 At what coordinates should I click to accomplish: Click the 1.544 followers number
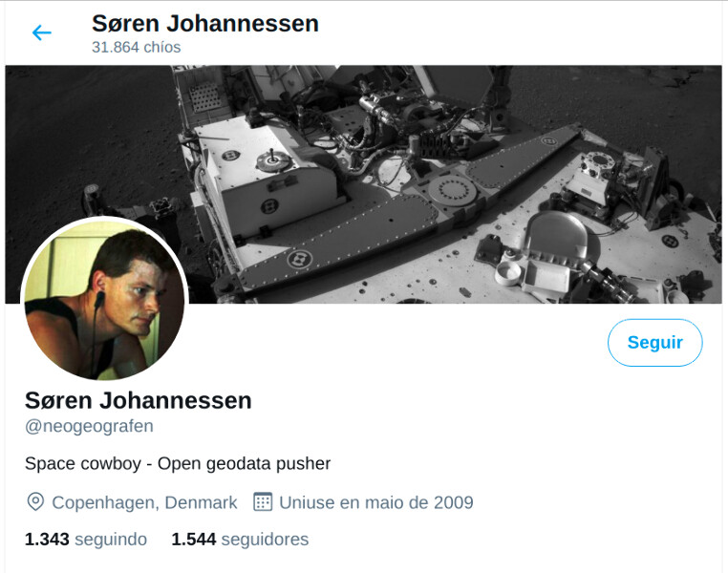(194, 540)
